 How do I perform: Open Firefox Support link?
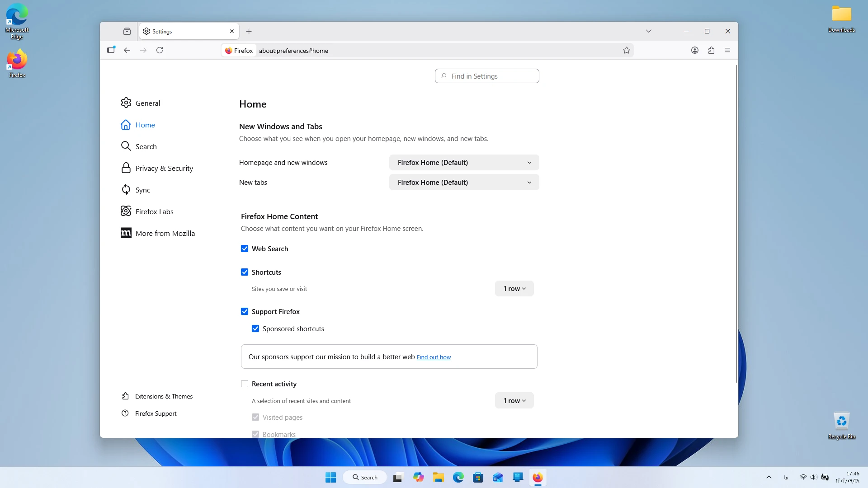pos(149,413)
